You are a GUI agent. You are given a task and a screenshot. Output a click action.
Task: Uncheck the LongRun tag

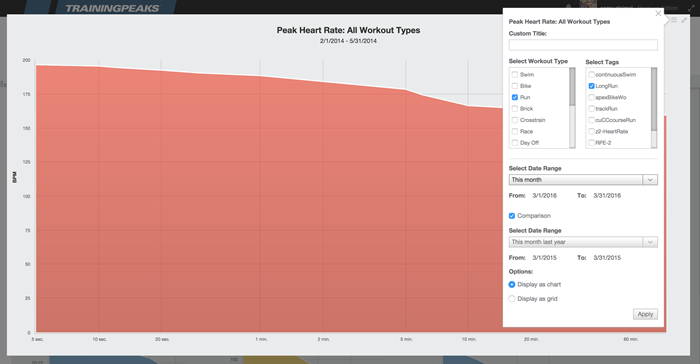[x=591, y=86]
